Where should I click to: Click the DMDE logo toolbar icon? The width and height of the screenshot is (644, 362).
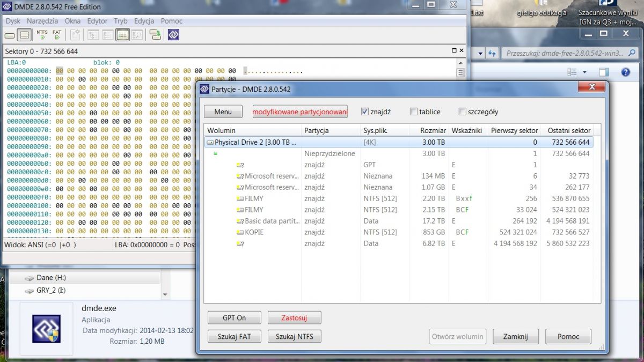click(173, 35)
